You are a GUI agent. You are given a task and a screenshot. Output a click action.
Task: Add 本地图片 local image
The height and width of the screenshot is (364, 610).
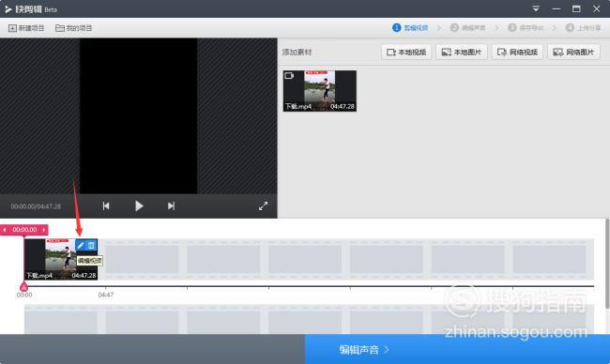point(462,53)
